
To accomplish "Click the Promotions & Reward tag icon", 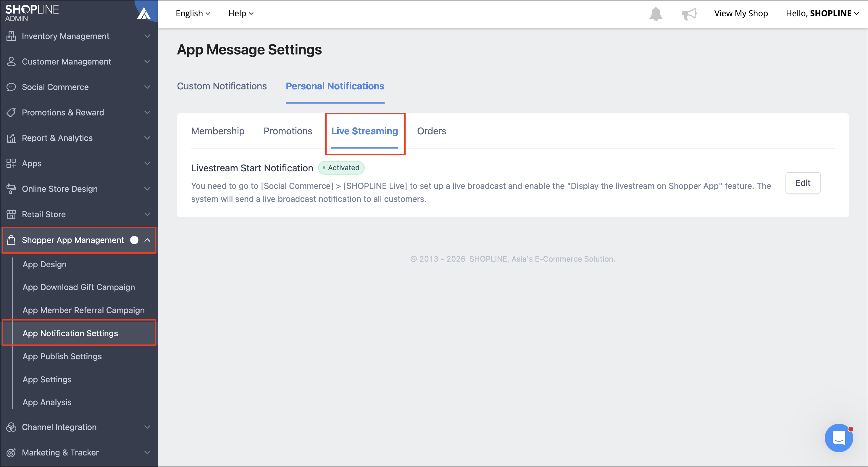I will point(11,113).
